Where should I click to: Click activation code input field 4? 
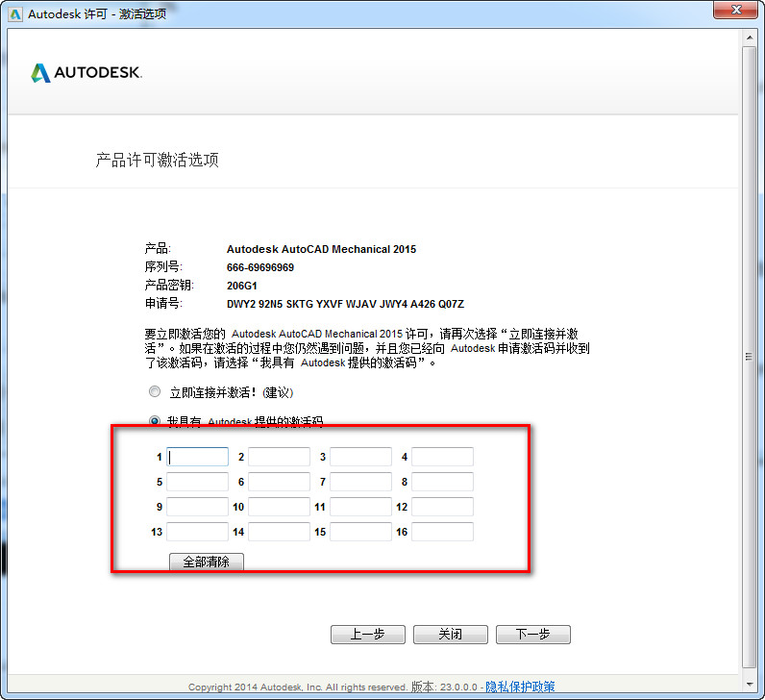442,457
